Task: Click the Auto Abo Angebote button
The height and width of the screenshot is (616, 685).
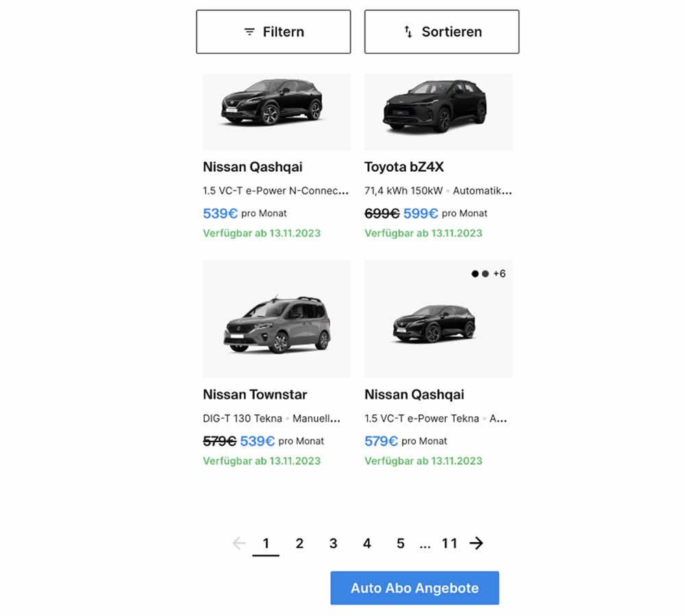Action: point(414,588)
